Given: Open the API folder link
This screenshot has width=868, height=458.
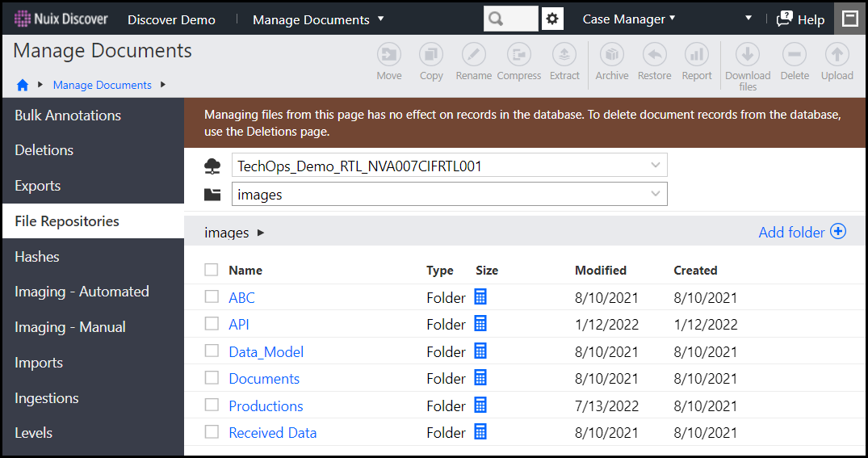Looking at the screenshot, I should click(x=238, y=324).
